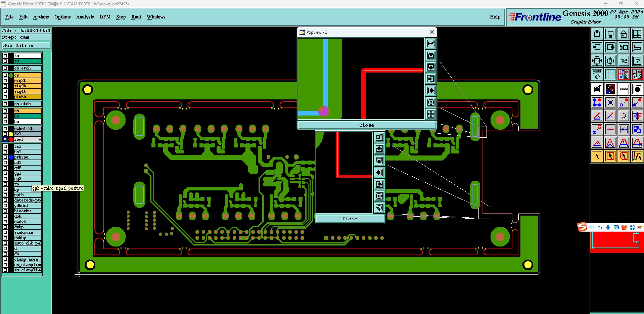Select layer name datecode-pt
The width and height of the screenshot is (644, 314).
coord(27,200)
